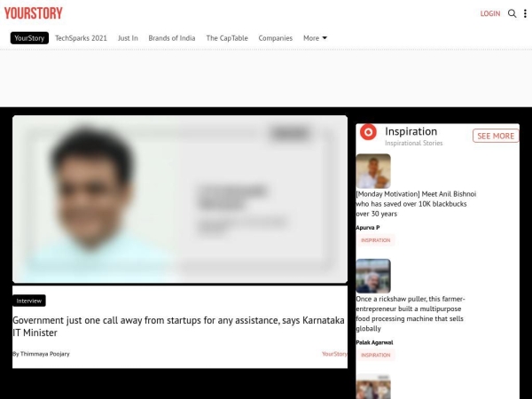The width and height of the screenshot is (532, 399).
Task: Click LOGIN in the header
Action: tap(490, 13)
